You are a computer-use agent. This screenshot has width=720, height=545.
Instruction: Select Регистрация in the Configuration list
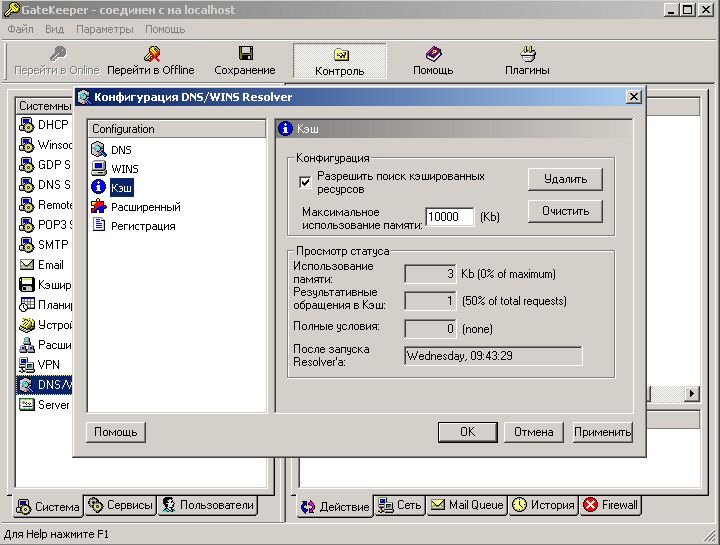pyautogui.click(x=134, y=226)
